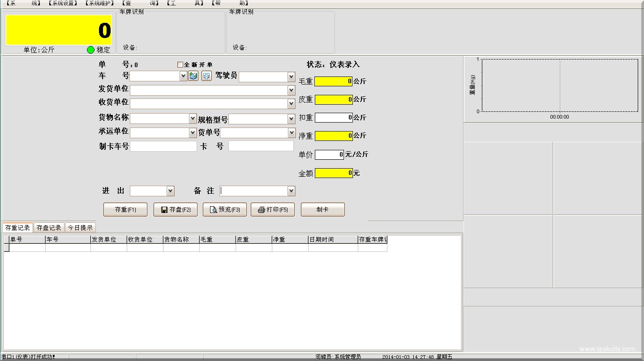The height and width of the screenshot is (361, 644).
Task: Click the 净重 yellow weight field
Action: tap(334, 136)
